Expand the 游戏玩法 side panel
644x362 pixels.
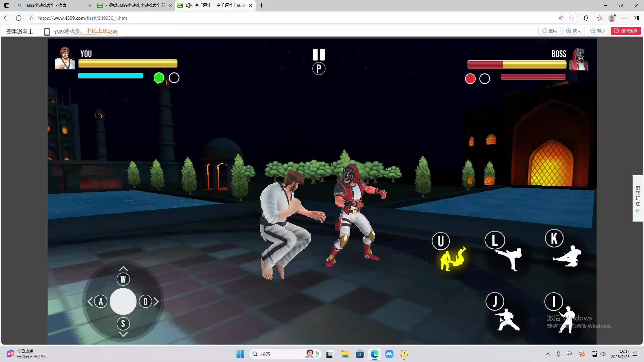point(638,198)
